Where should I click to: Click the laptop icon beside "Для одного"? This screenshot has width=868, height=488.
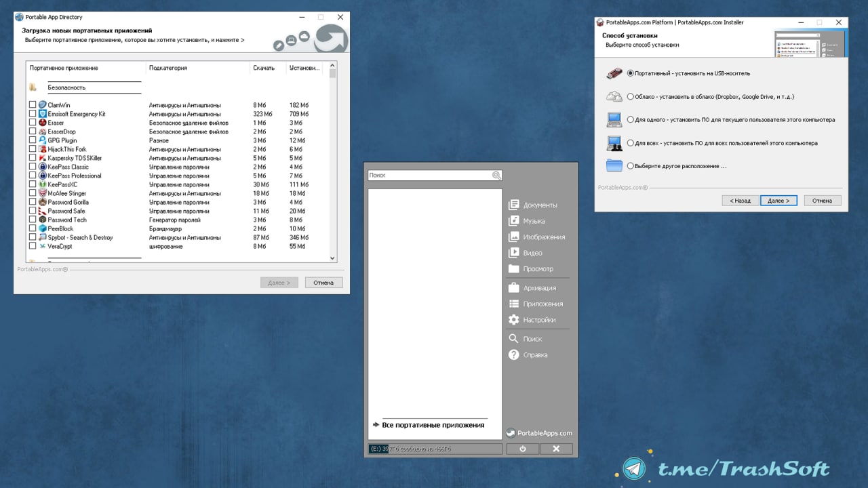pos(614,120)
